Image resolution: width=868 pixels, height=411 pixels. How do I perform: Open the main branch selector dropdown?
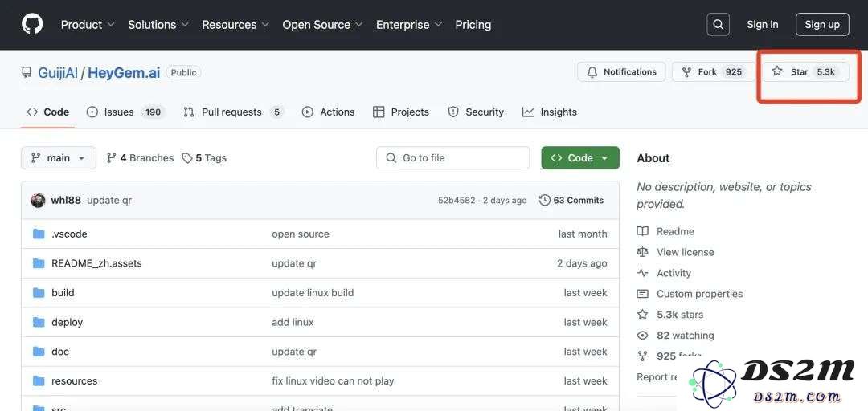click(x=59, y=157)
